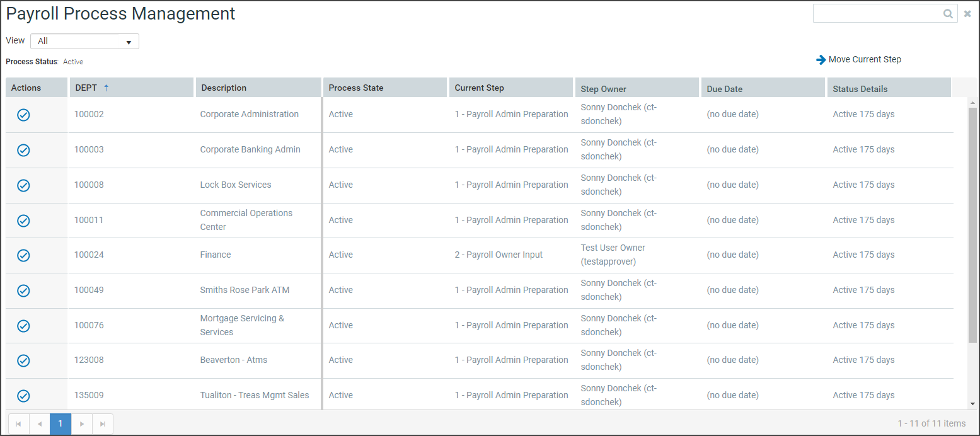Click the table scrollbar down arrow
The width and height of the screenshot is (980, 436).
972,404
